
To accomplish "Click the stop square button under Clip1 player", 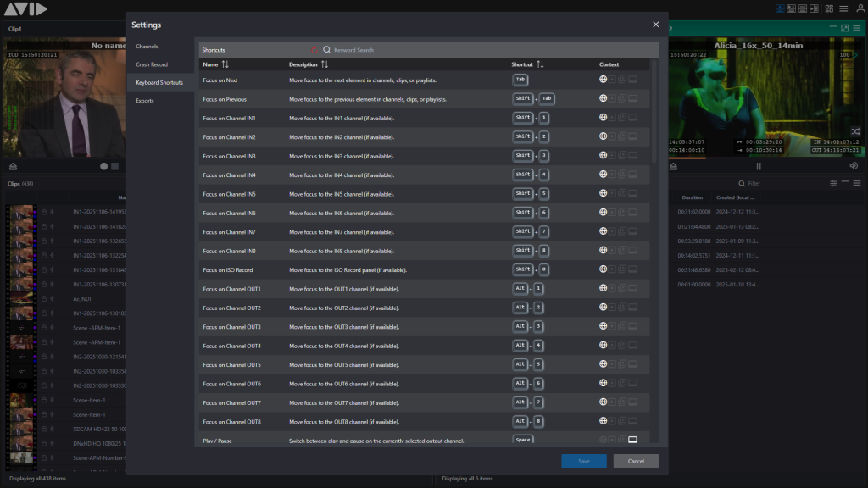I will click(114, 166).
